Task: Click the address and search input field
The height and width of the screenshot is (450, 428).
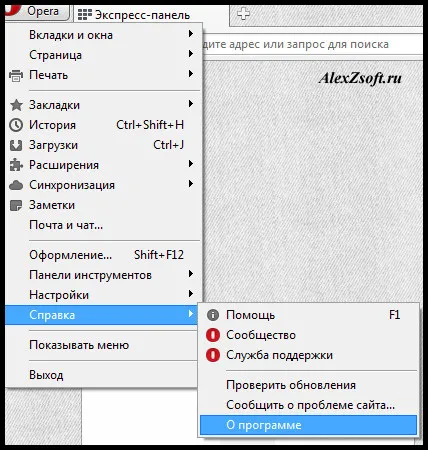Action: [x=312, y=44]
